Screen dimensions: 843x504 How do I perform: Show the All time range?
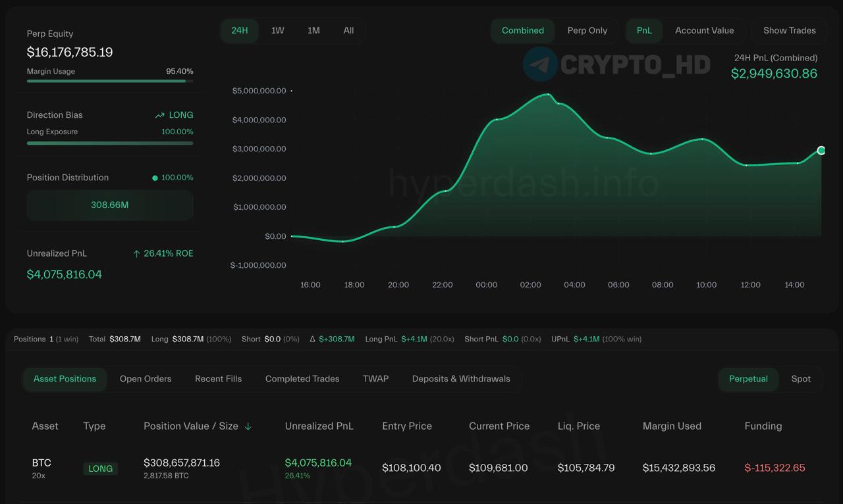coord(348,30)
